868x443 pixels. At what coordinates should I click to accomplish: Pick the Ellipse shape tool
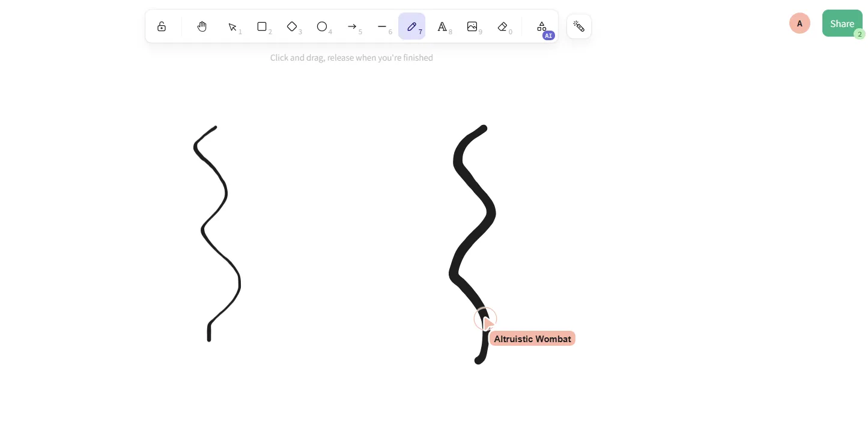(322, 26)
